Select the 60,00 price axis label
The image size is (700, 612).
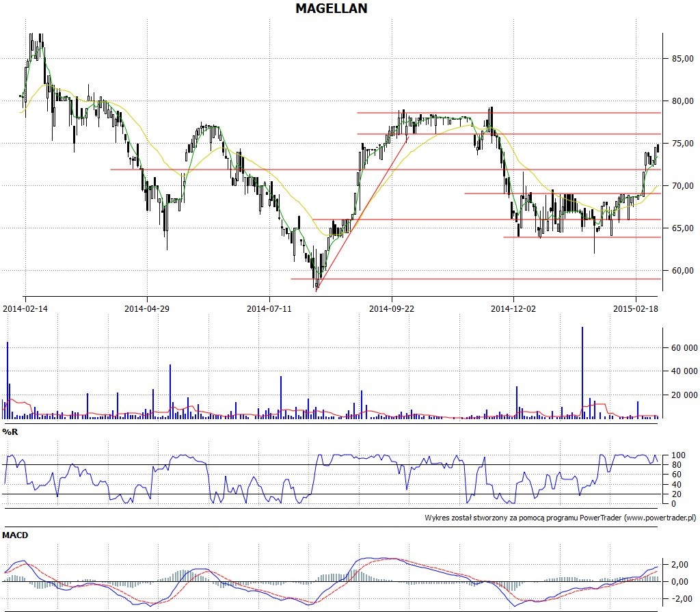pos(683,271)
